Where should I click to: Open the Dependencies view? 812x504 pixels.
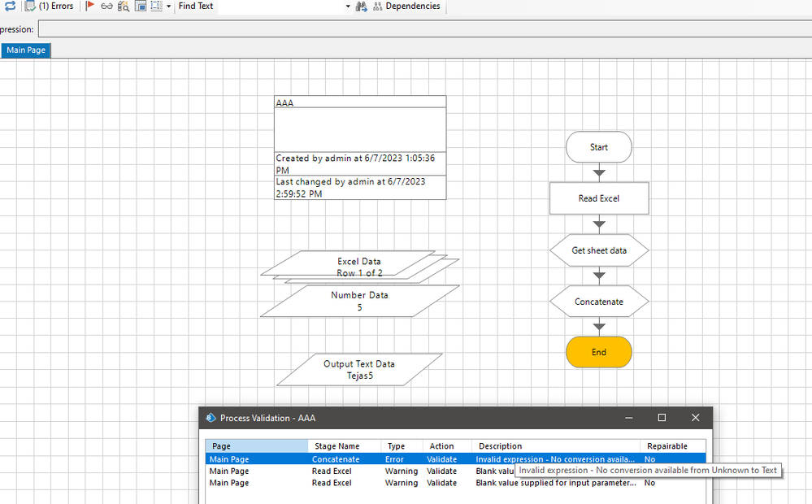pos(406,7)
